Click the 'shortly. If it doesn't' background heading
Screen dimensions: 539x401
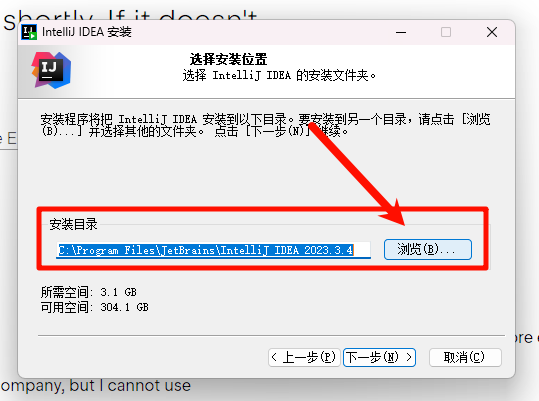130,16
